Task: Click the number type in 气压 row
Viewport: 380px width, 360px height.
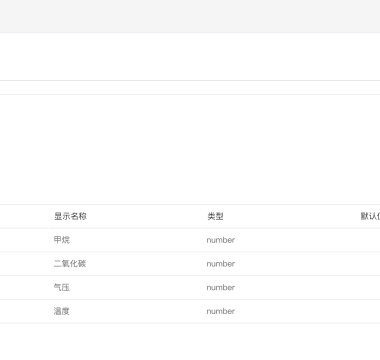Action: coord(221,287)
